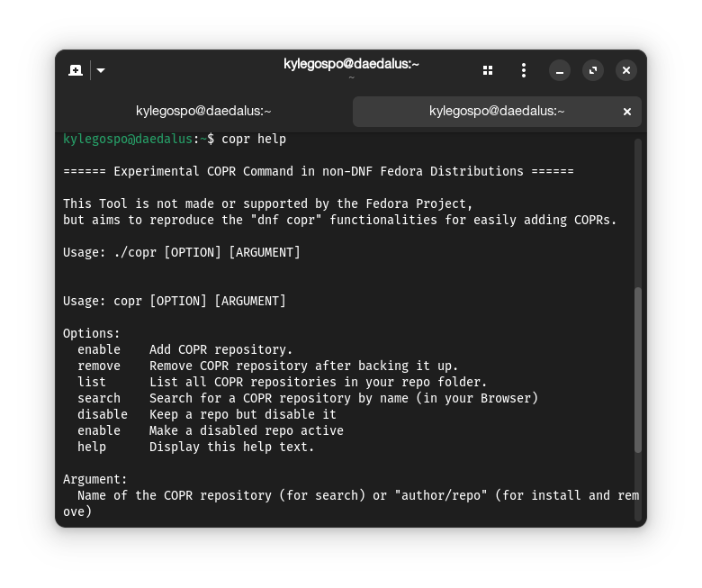Click the 'list' option row
The image size is (702, 588).
click(282, 382)
